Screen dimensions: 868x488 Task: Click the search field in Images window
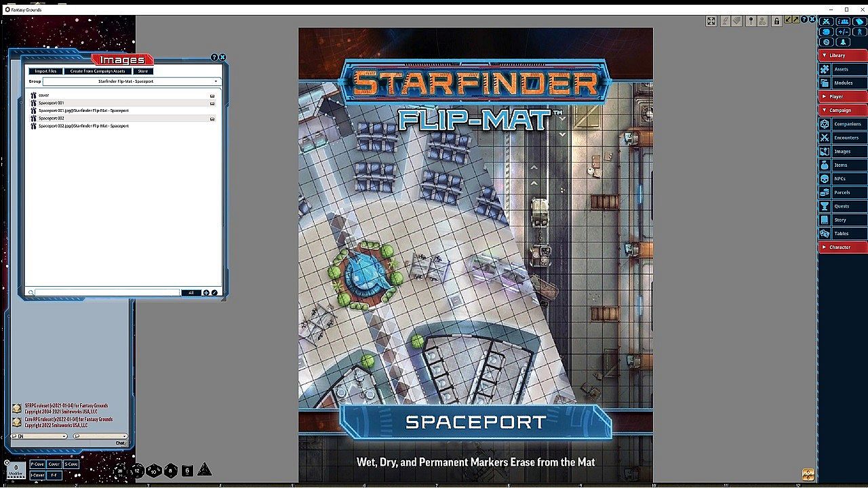pos(108,293)
